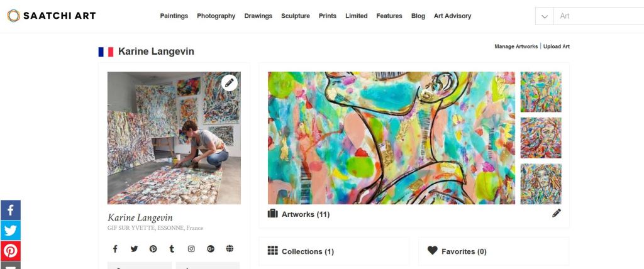Screen dimensions: 644x269
Task: Open the Sculpture menu
Action: pyautogui.click(x=296, y=16)
